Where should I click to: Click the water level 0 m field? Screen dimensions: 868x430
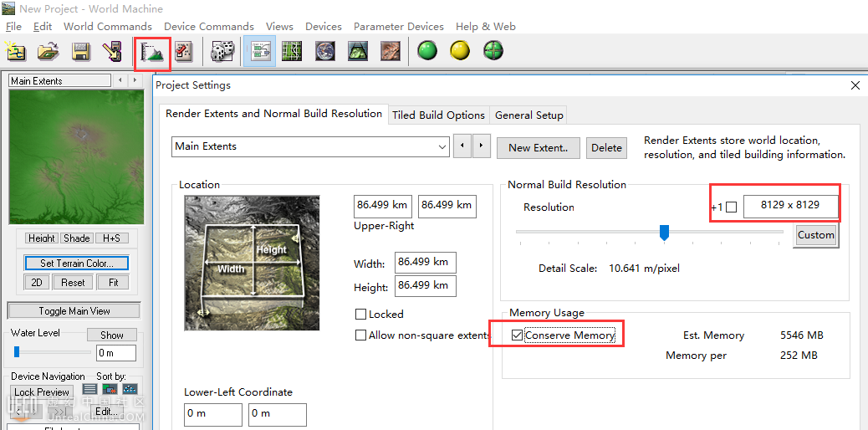tap(116, 353)
